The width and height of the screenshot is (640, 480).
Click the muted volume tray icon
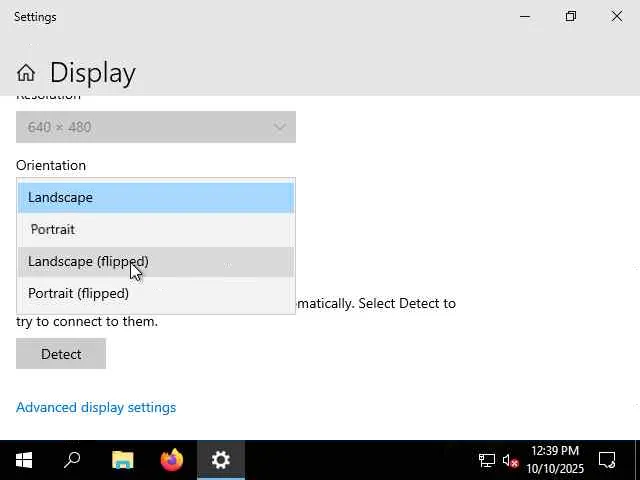510,461
